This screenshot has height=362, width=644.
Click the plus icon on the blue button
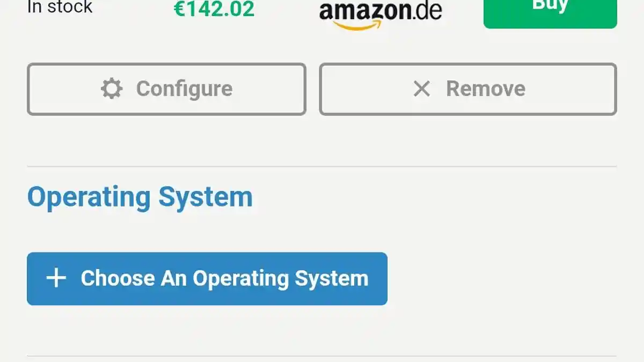[56, 278]
